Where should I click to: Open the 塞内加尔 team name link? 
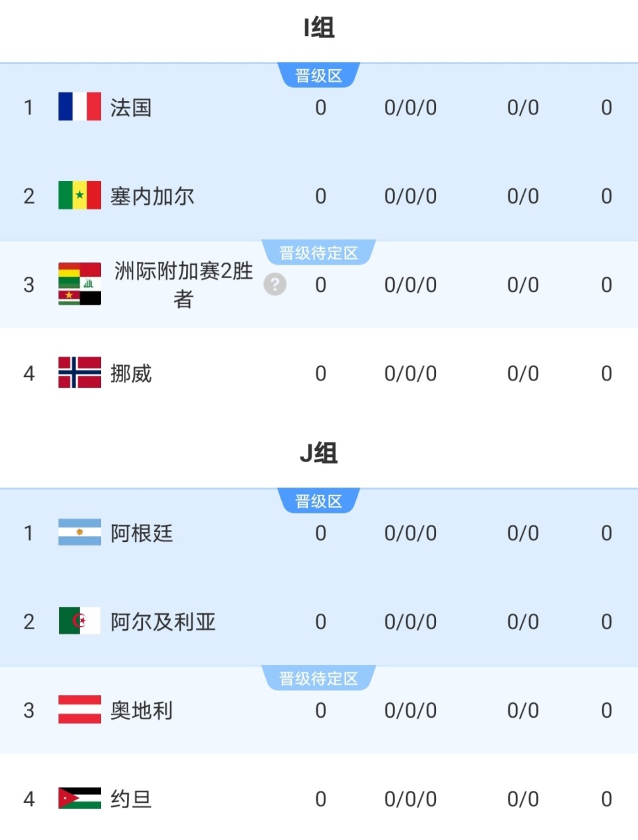(x=152, y=196)
